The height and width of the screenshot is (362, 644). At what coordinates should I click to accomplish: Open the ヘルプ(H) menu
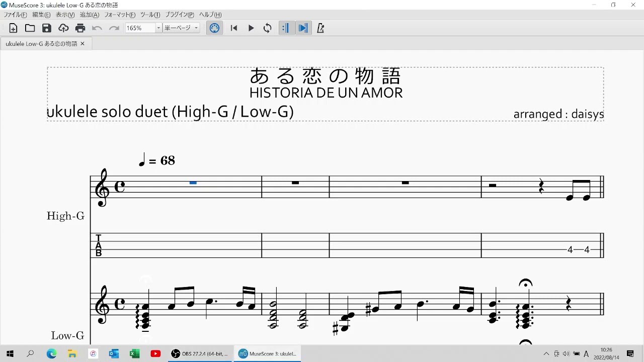(x=210, y=15)
